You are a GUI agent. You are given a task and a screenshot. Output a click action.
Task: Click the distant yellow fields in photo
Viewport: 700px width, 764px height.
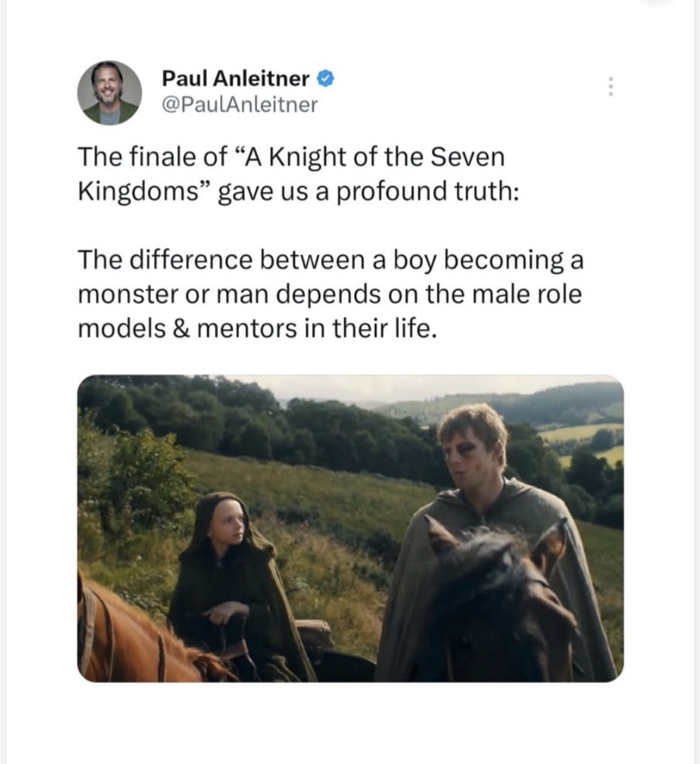580,432
